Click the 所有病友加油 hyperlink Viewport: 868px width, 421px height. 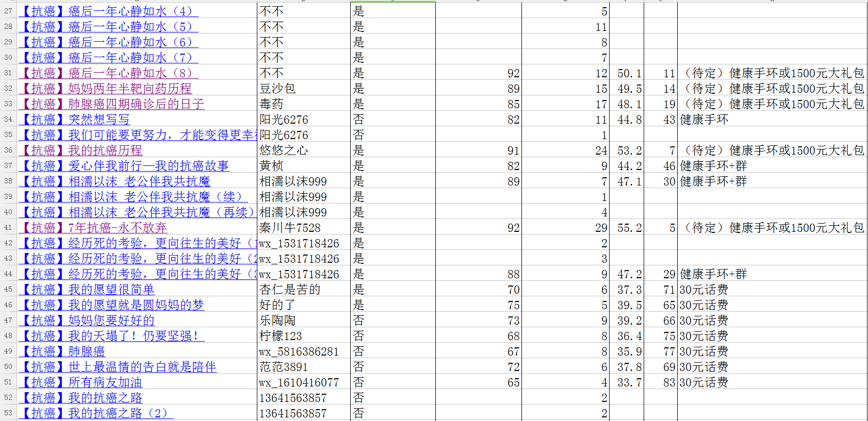(80, 382)
